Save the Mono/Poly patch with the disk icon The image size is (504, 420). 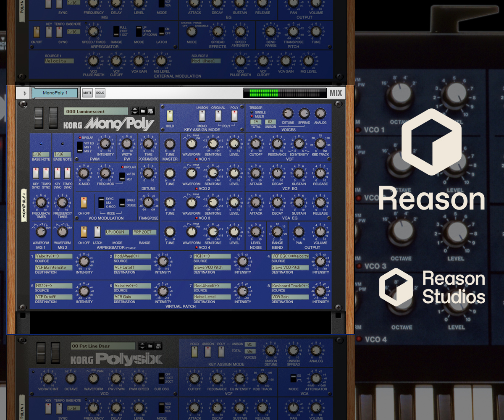click(150, 111)
